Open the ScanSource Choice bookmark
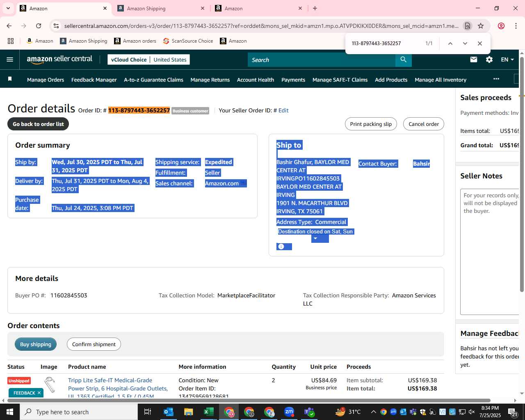The image size is (525, 420). (x=188, y=41)
